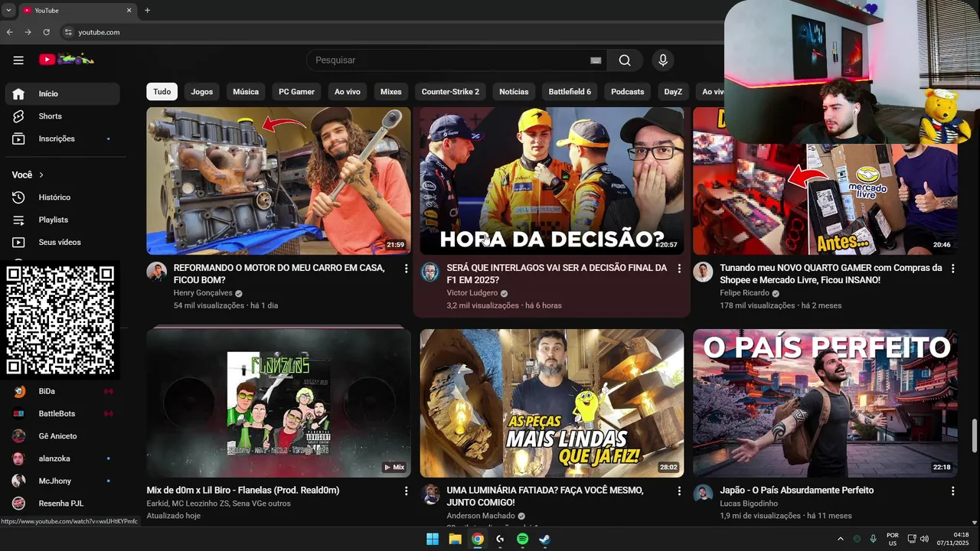Select the Ao vivo filter chip
The width and height of the screenshot is (980, 551).
[x=348, y=92]
